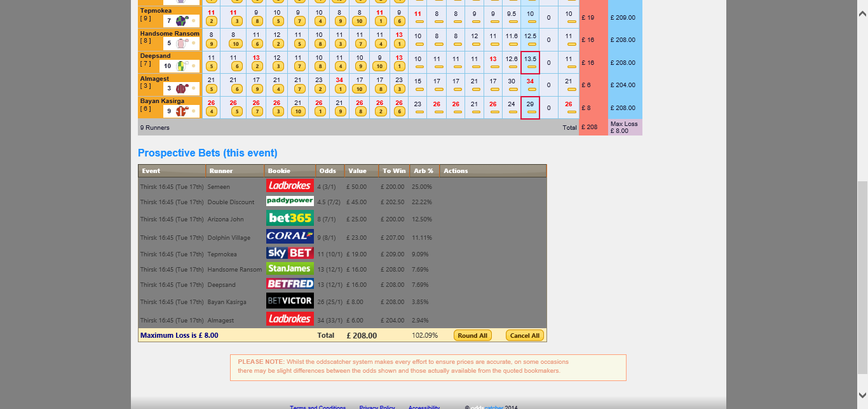
Task: Click the 12.5 odds for Handsome Ransom
Action: tap(531, 36)
